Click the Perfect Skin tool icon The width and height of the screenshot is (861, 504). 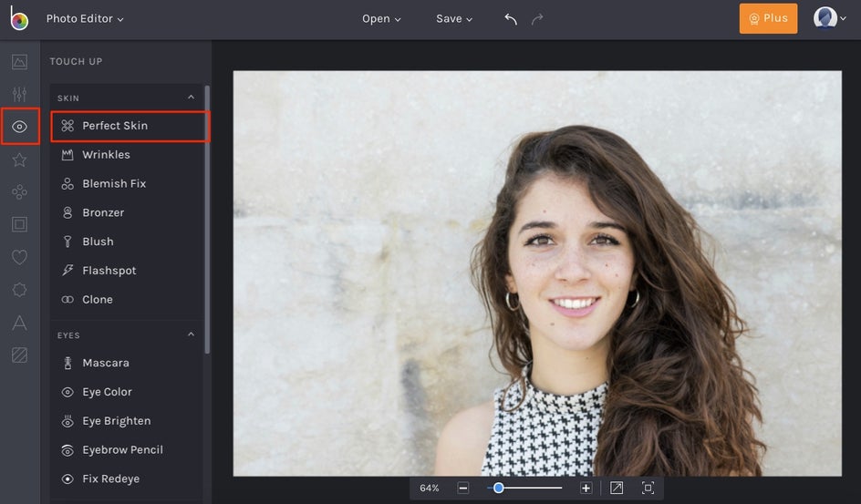[x=67, y=126]
